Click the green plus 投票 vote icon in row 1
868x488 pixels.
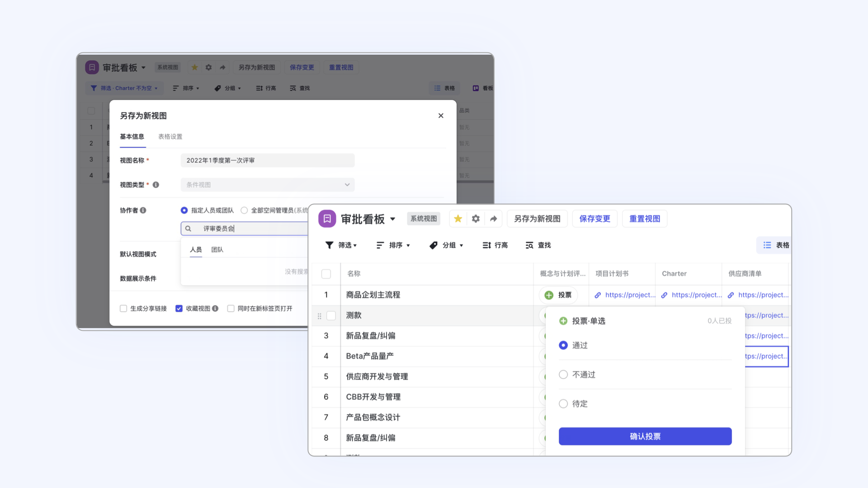point(549,295)
